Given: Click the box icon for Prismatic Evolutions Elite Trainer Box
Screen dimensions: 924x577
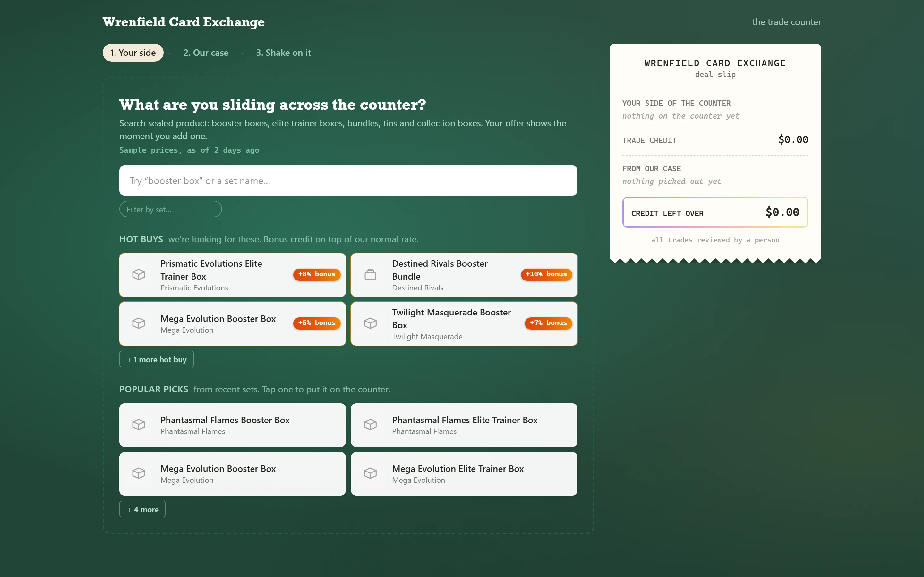Looking at the screenshot, I should click(x=139, y=274).
